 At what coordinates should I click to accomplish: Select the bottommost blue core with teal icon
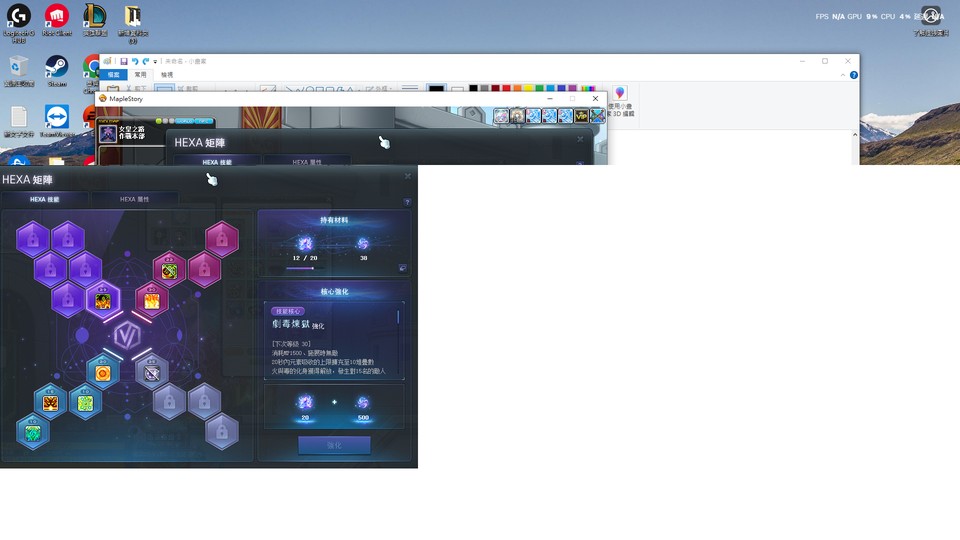pyautogui.click(x=32, y=432)
